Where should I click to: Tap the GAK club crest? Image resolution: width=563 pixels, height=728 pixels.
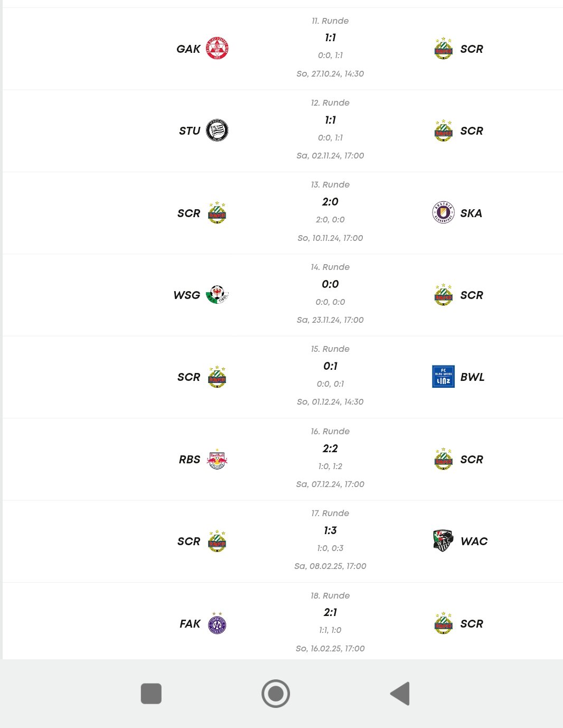pos(217,49)
